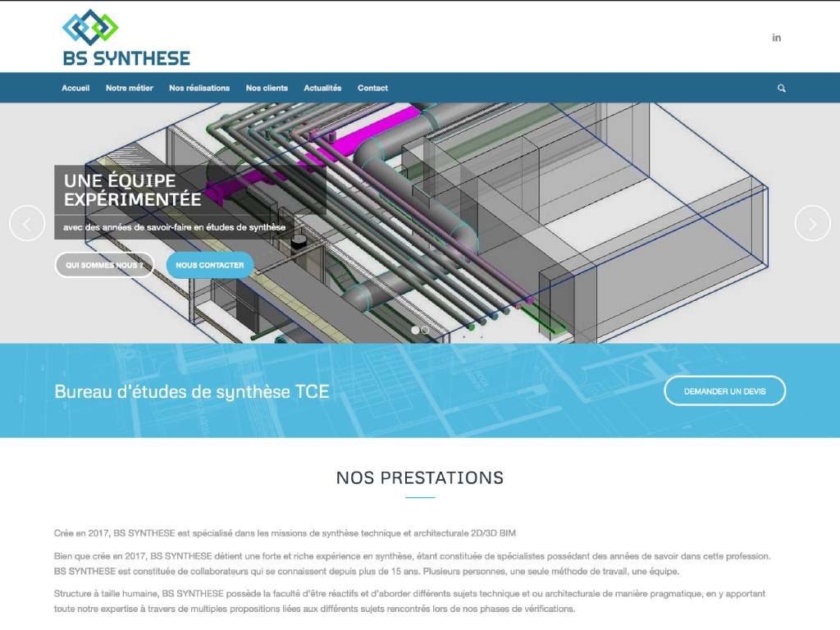
Task: Click the BS SYNTHESE wordmark
Action: (125, 57)
